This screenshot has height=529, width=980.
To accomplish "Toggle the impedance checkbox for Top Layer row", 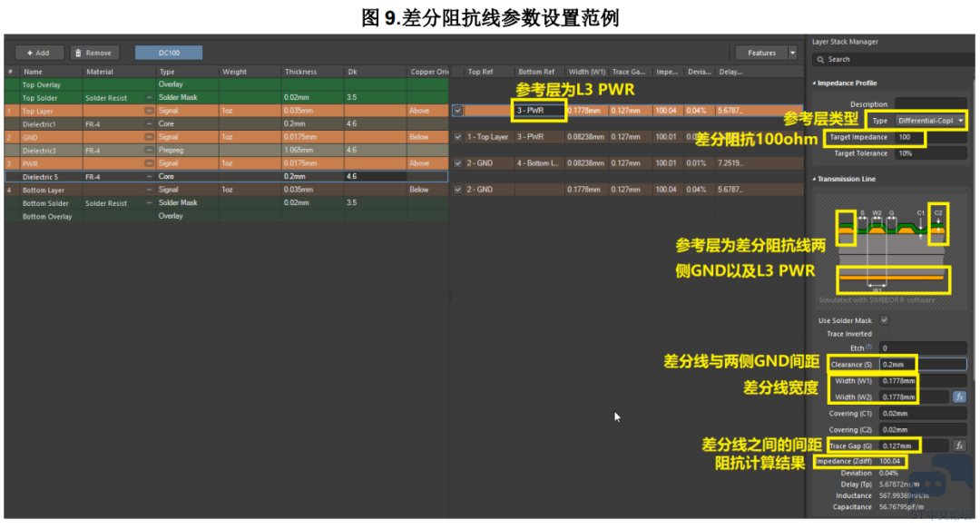I will coord(458,111).
